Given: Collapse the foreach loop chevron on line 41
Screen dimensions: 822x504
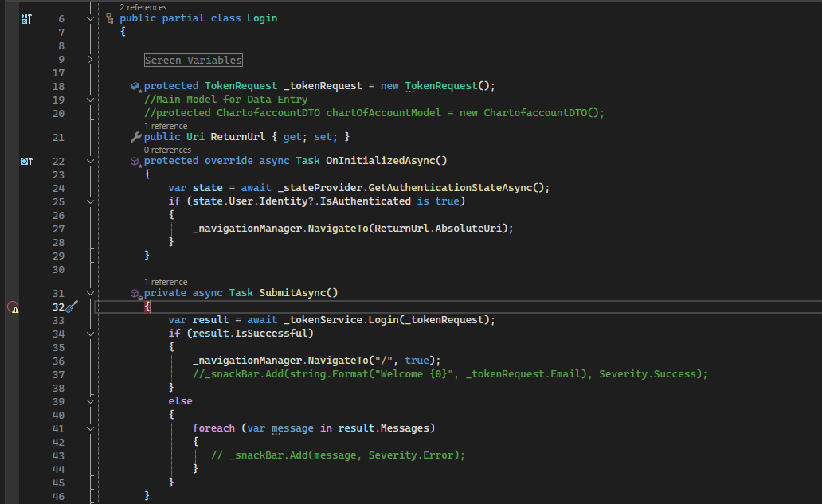Looking at the screenshot, I should (x=89, y=428).
